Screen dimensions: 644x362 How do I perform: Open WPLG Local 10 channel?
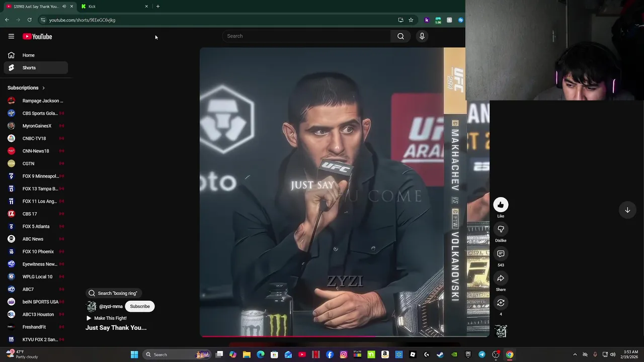(36, 277)
